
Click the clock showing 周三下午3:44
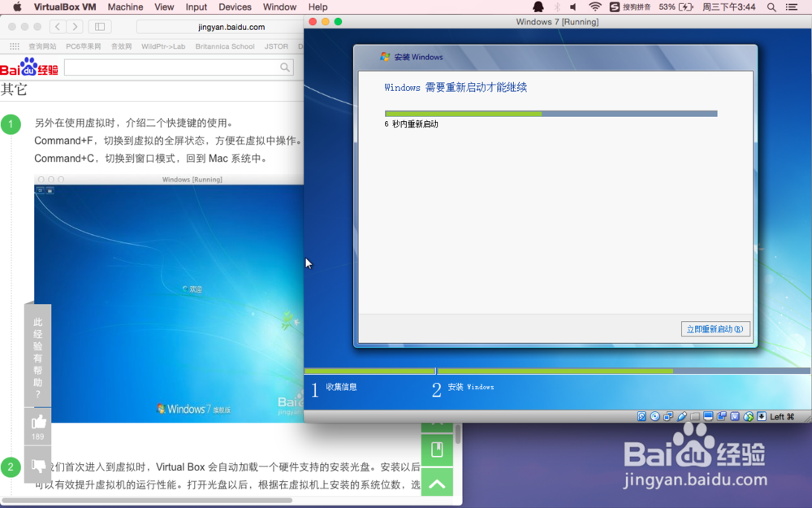[x=728, y=7]
